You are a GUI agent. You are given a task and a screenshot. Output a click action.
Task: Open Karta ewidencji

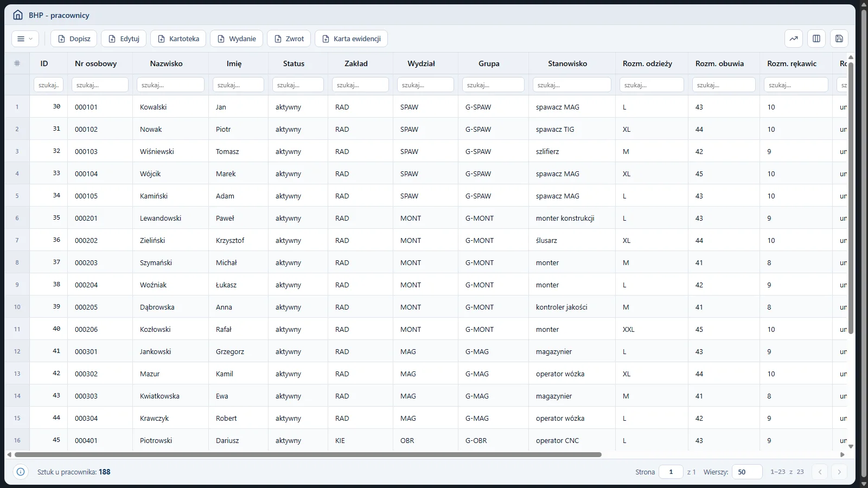(x=351, y=38)
